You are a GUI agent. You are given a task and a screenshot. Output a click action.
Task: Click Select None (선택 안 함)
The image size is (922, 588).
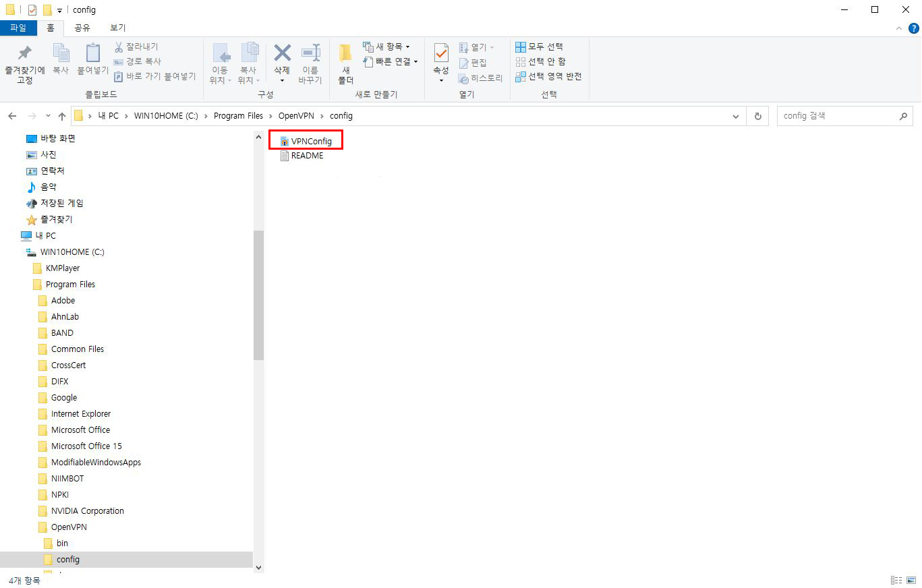[540, 61]
